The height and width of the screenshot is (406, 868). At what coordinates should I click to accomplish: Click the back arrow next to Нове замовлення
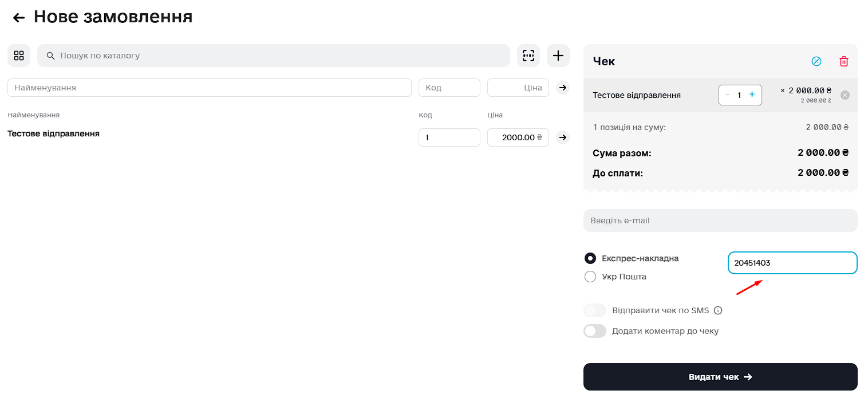pos(19,18)
